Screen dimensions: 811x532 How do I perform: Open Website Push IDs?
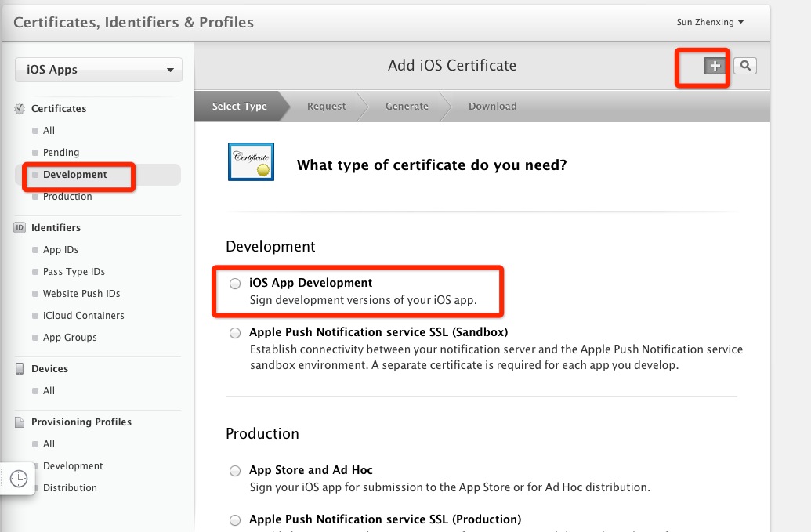[x=81, y=294]
